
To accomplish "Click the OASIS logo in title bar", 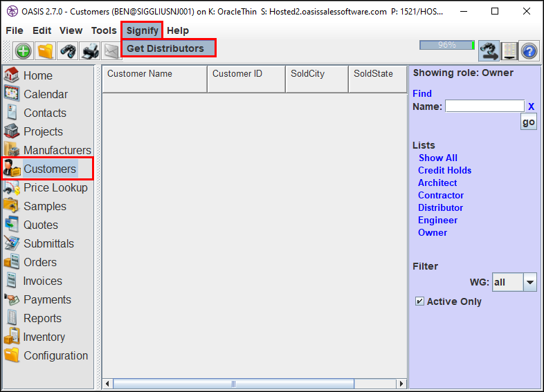I will (x=12, y=11).
